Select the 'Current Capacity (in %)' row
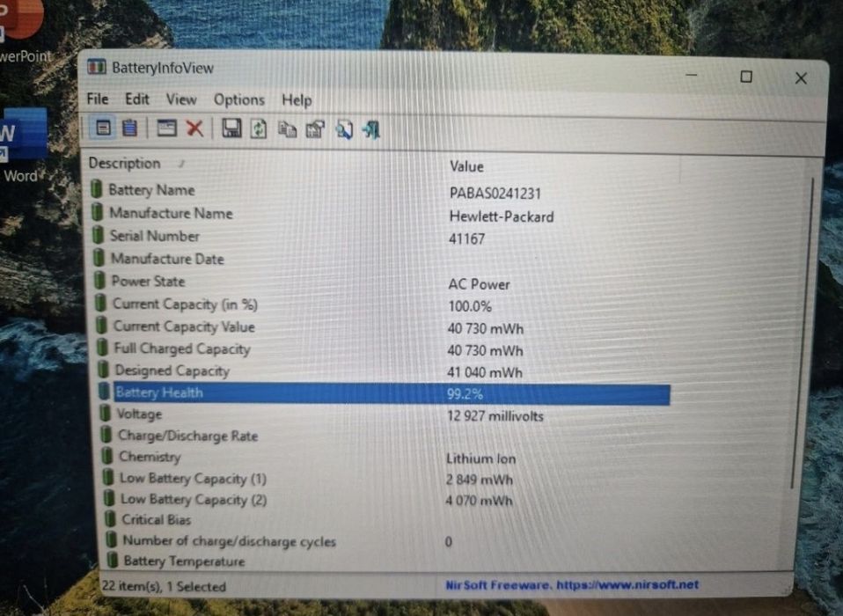Image resolution: width=843 pixels, height=616 pixels. (379, 304)
